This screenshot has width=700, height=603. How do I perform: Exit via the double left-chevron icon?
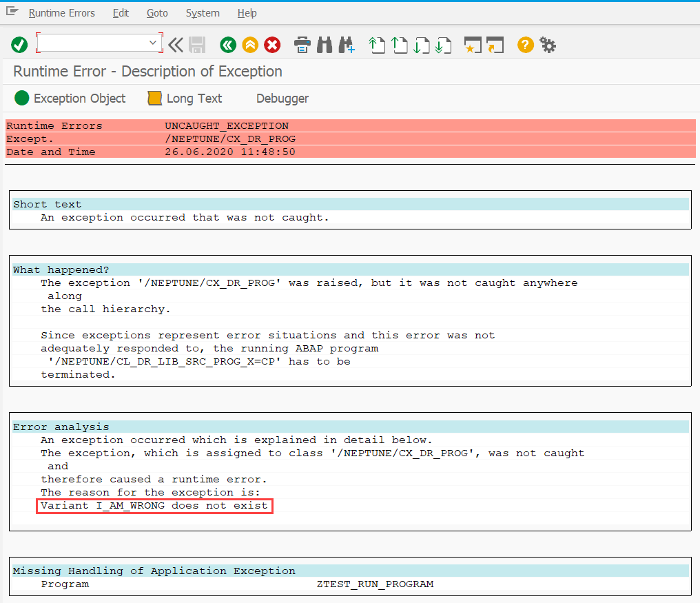175,45
